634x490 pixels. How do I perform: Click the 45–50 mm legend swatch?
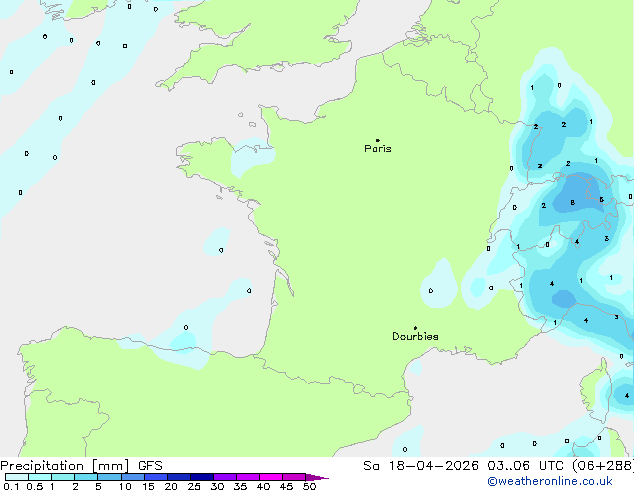coord(294,477)
